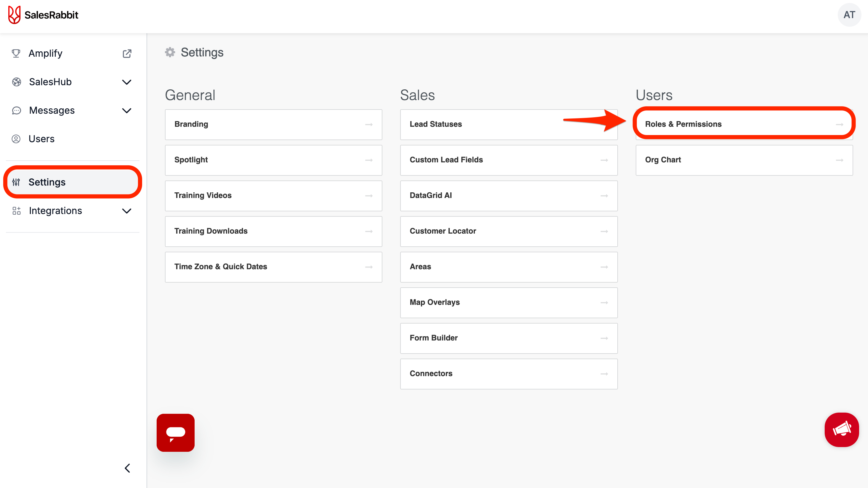Collapse the sidebar with the left chevron
This screenshot has height=488, width=868.
pyautogui.click(x=127, y=468)
